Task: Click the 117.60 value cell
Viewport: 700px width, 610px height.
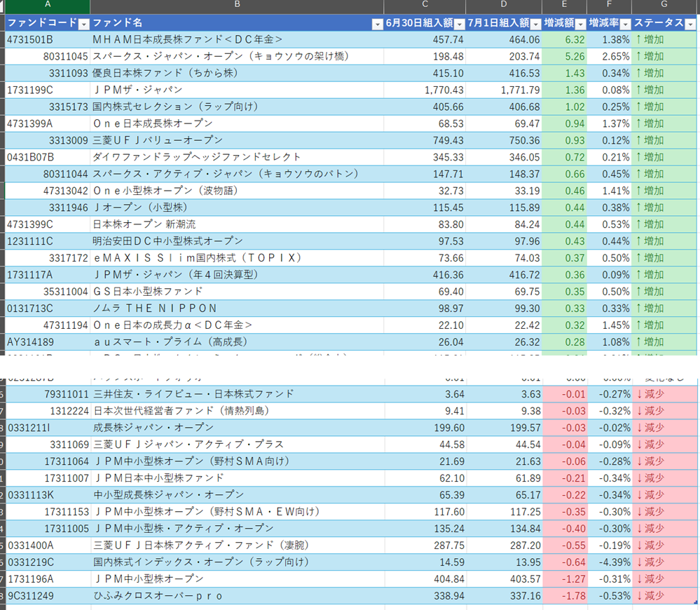Action: [x=425, y=512]
